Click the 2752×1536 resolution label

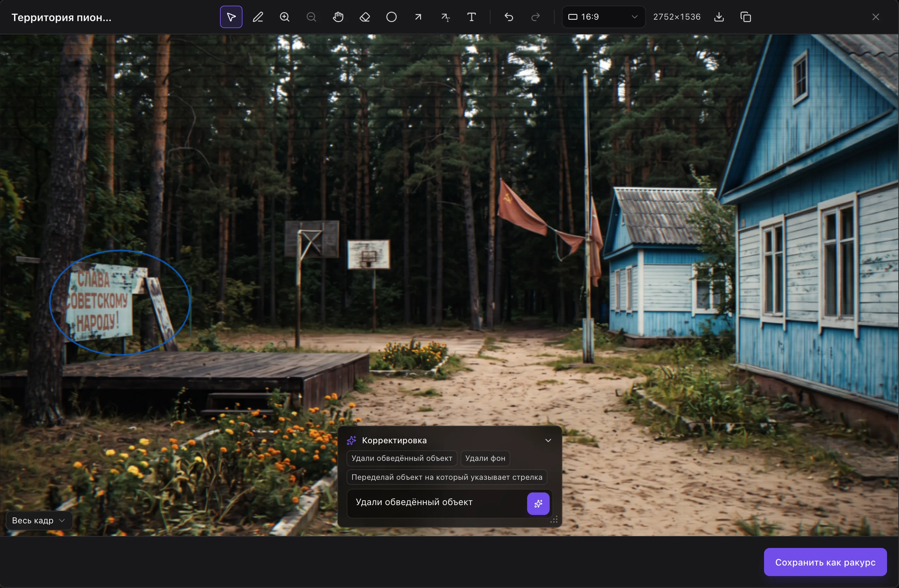click(677, 17)
